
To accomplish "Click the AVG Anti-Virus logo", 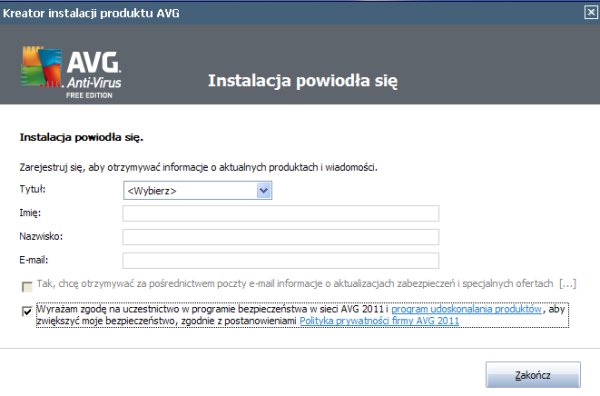I will (x=71, y=73).
